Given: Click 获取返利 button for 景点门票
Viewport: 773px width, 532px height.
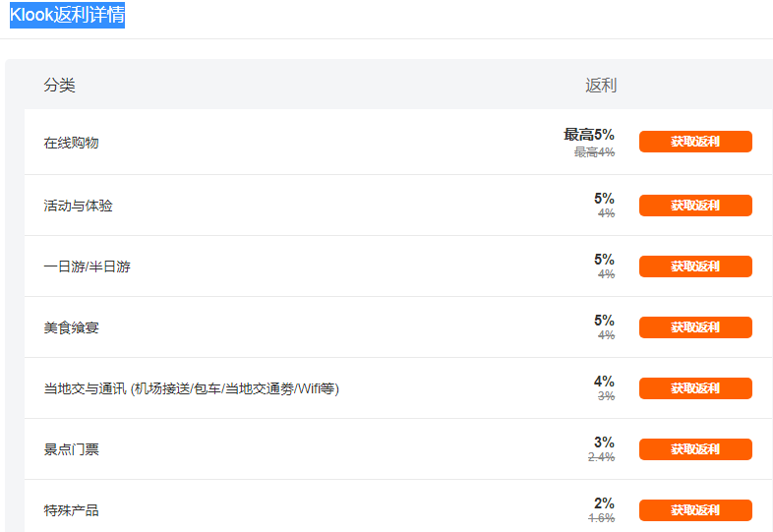Looking at the screenshot, I should tap(695, 449).
